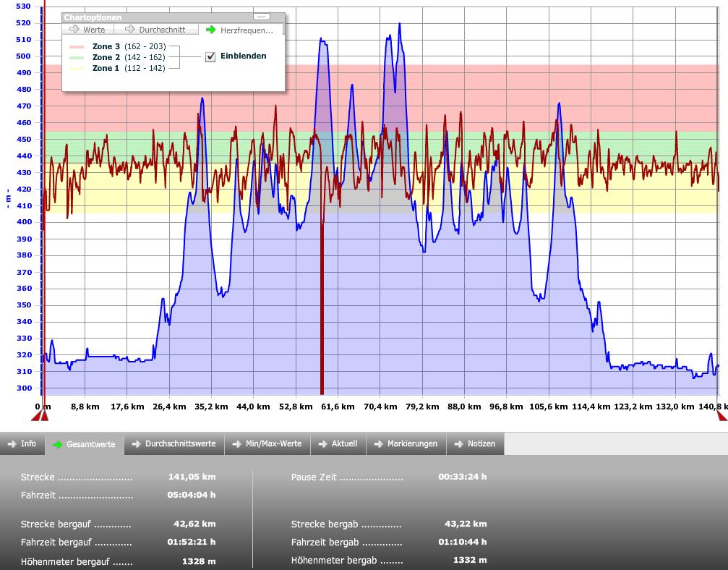Image resolution: width=728 pixels, height=570 pixels.
Task: Click the right red range marker triangle
Action: [722, 415]
